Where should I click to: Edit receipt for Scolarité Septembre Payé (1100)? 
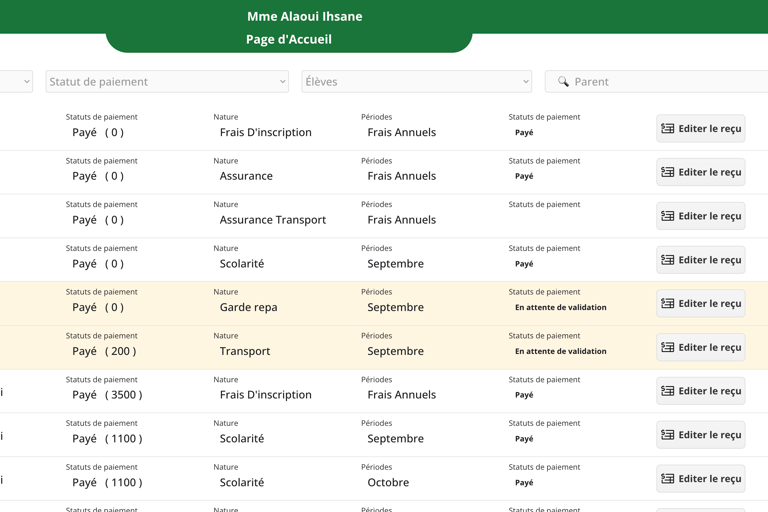[700, 435]
